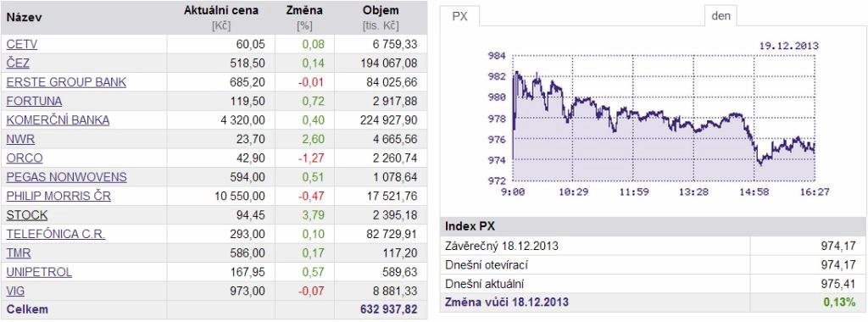Open the PHILIP MORRIS ČR link
The height and width of the screenshot is (322, 868).
pyautogui.click(x=58, y=196)
